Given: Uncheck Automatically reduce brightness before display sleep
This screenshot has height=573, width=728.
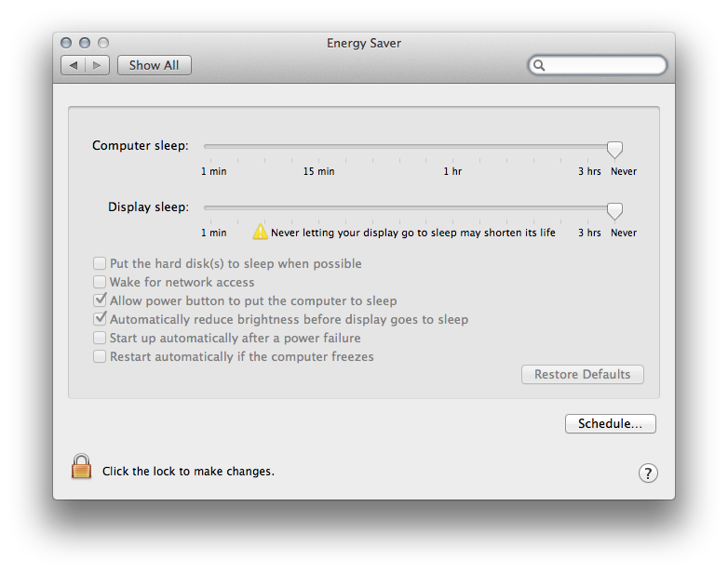Looking at the screenshot, I should 100,319.
